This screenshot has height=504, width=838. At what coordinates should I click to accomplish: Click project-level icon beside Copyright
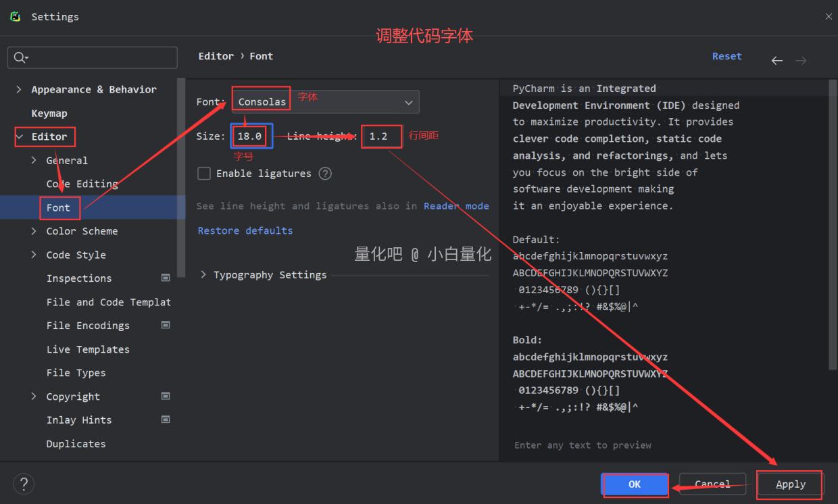(x=166, y=396)
